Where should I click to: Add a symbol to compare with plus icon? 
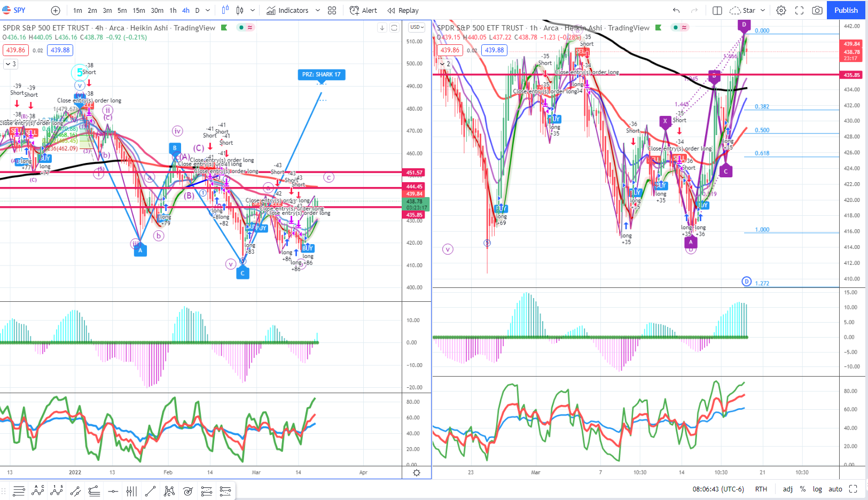point(56,10)
